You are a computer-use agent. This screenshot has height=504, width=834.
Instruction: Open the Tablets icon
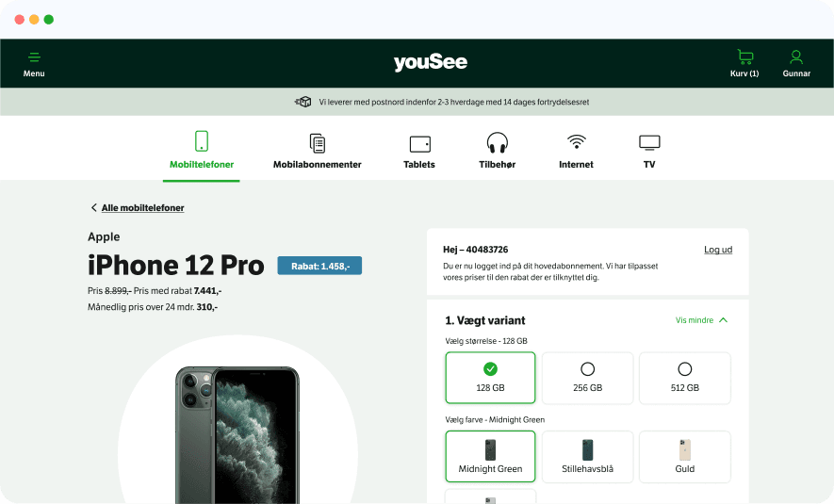coord(419,144)
